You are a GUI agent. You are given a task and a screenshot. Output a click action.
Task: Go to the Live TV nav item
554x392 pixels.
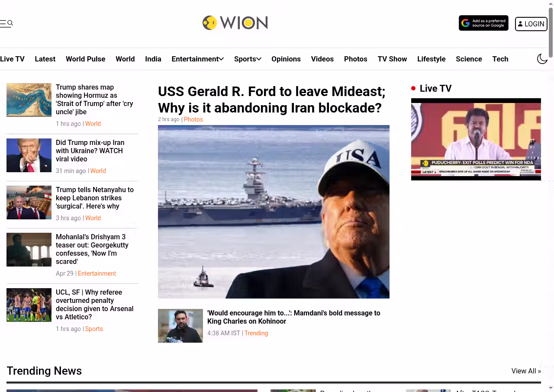(x=12, y=59)
